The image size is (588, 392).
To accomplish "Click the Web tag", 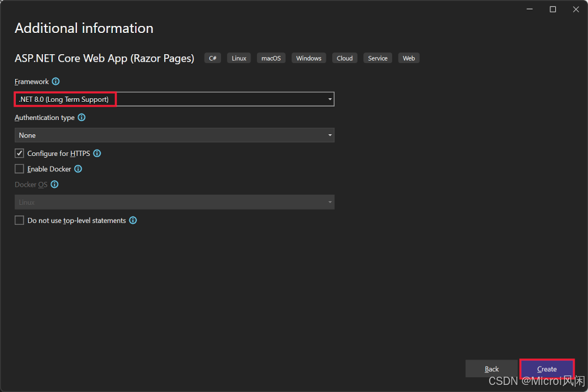I will pos(409,58).
